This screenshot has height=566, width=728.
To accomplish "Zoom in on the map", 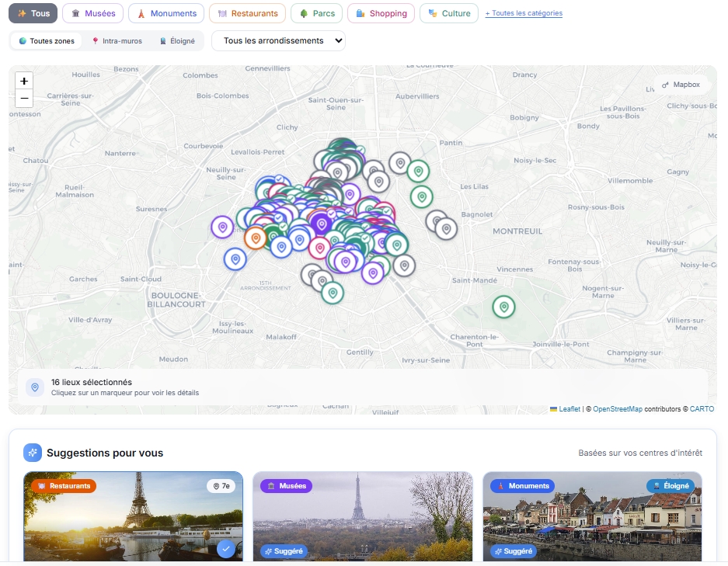I will 24,81.
